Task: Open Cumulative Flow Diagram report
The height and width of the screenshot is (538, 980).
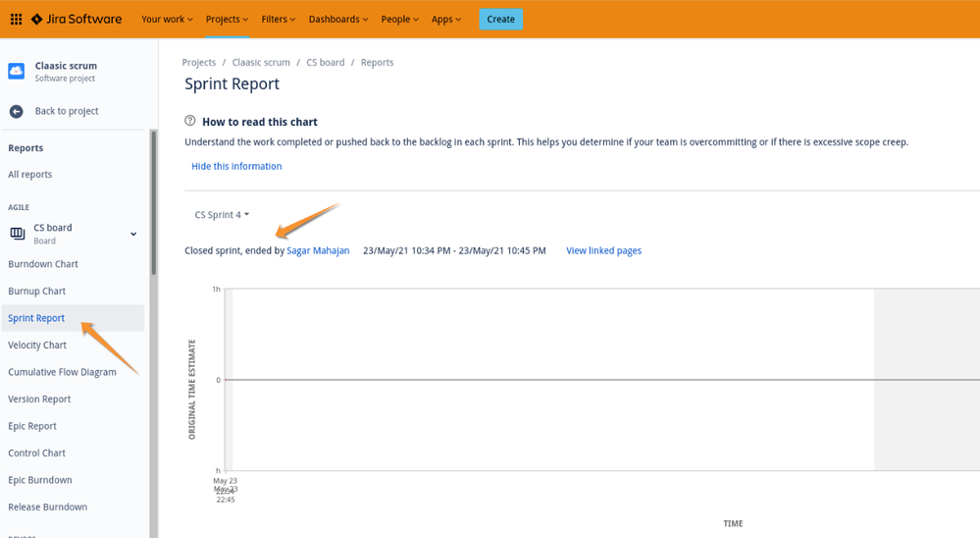Action: 62,372
